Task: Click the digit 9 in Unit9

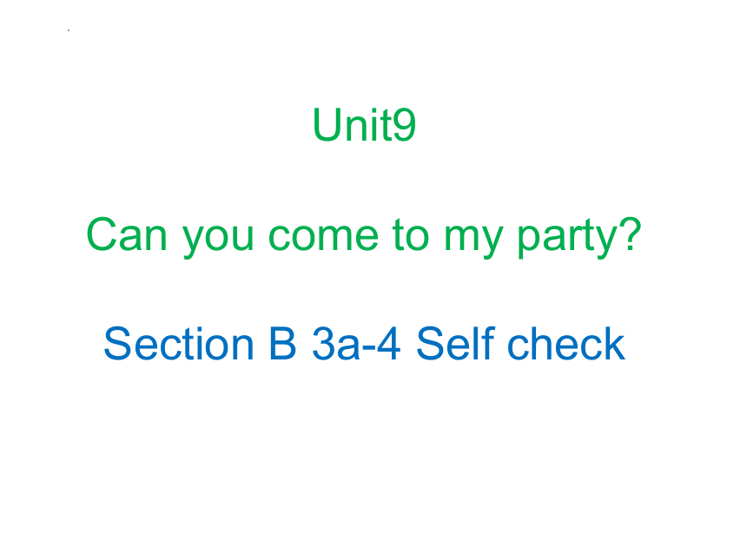Action: click(x=406, y=125)
